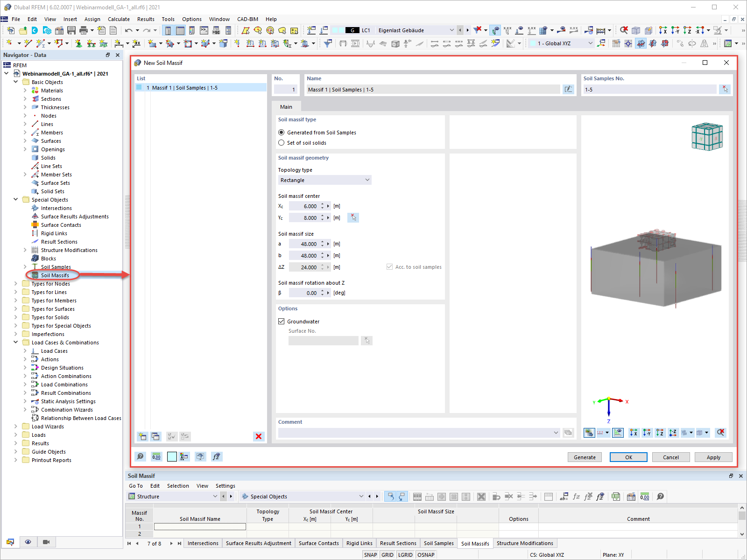Click the comment library icon
The width and height of the screenshot is (747, 560).
point(568,433)
